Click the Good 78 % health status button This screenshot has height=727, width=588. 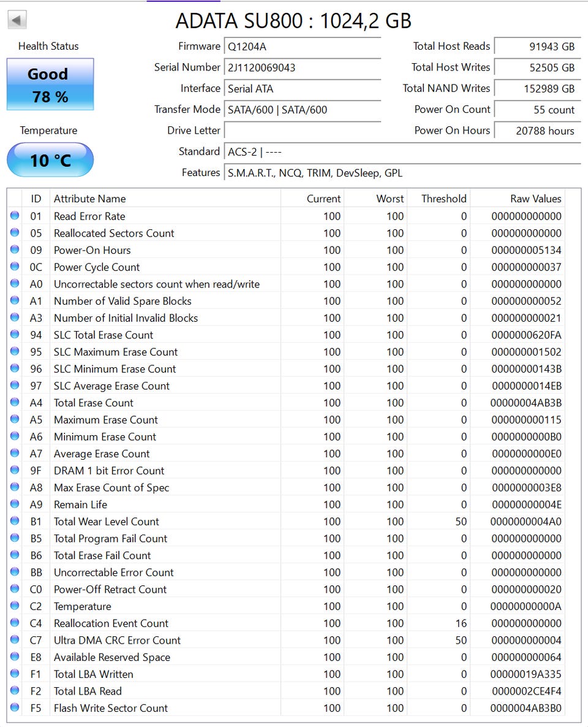[x=50, y=85]
